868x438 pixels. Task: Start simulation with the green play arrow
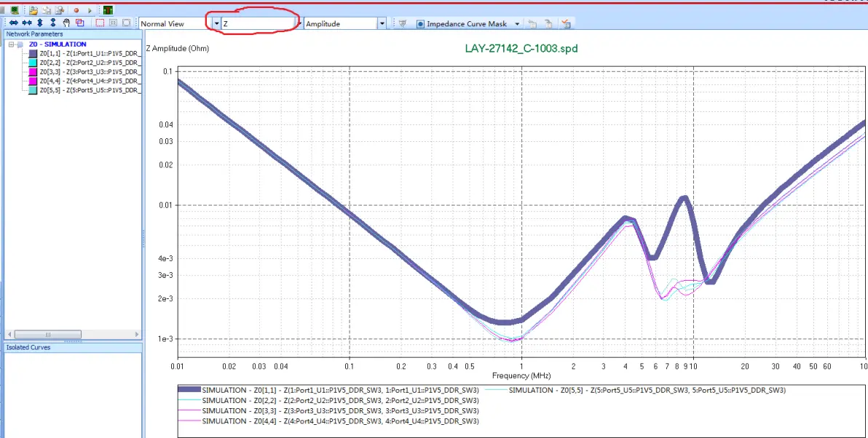pos(90,10)
